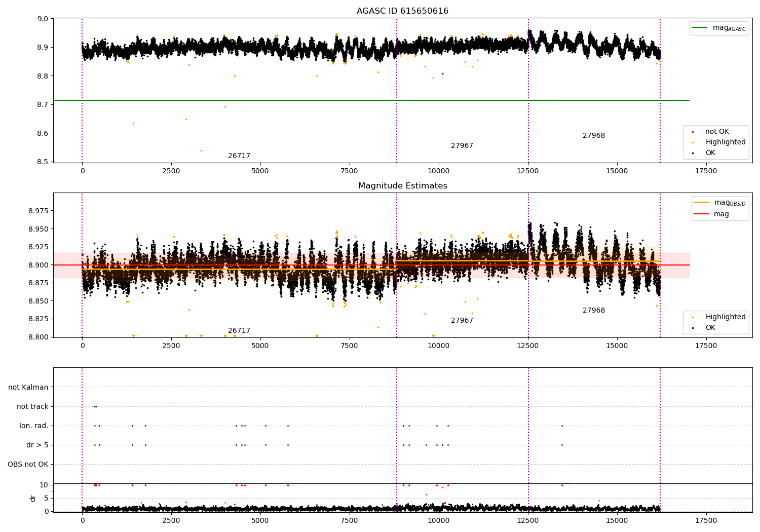The width and height of the screenshot is (760, 532).
Task: Click obsid label "27968" in Magnitude Estimates plot
Action: (x=594, y=311)
